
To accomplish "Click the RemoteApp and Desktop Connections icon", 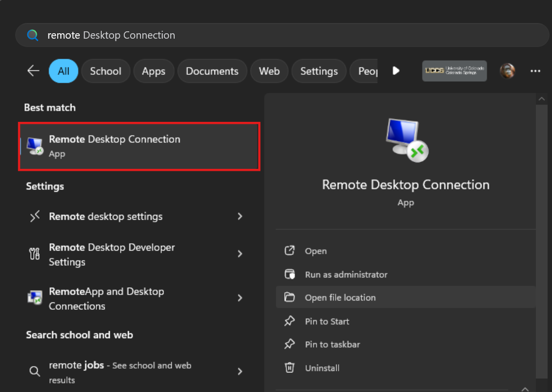I will click(x=35, y=298).
